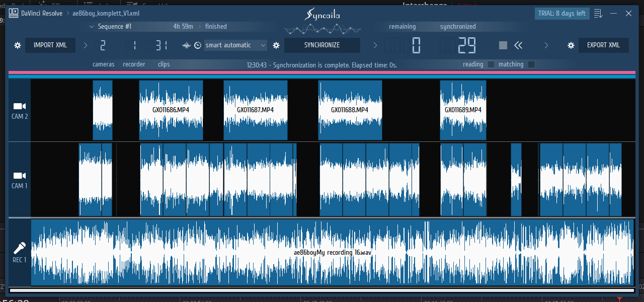Minimize the Syncaila window
Screen dimensions: 644x302
click(x=613, y=14)
